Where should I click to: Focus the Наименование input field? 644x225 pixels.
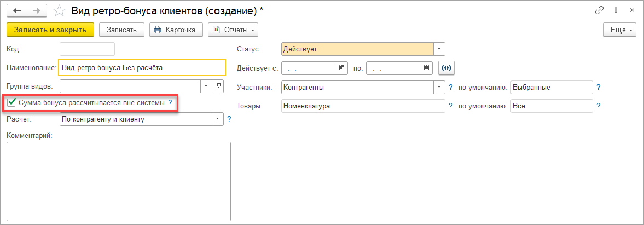(x=142, y=67)
